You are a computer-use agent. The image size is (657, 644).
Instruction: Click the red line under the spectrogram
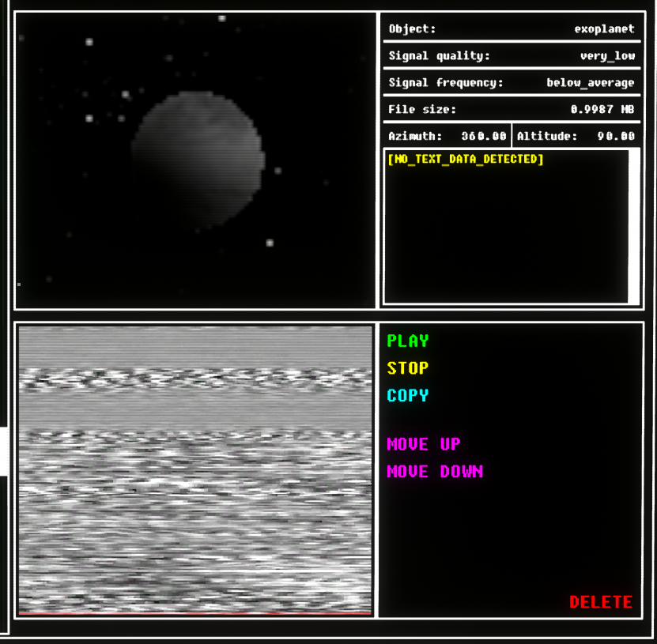click(194, 612)
